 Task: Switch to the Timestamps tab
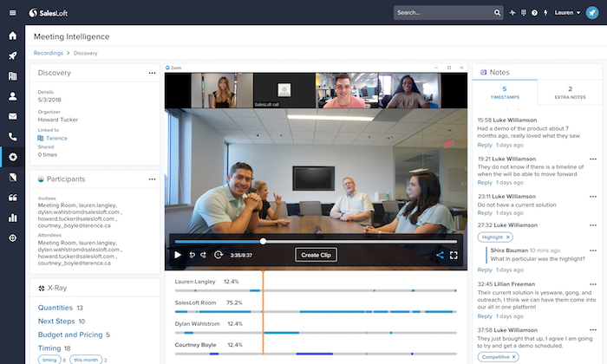click(505, 93)
